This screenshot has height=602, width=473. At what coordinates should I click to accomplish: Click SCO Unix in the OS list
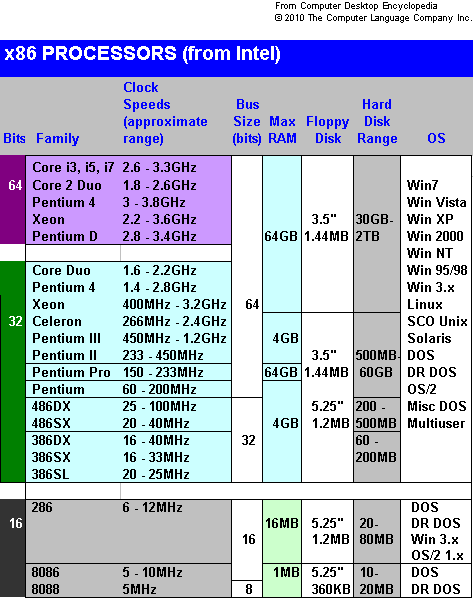tap(437, 321)
